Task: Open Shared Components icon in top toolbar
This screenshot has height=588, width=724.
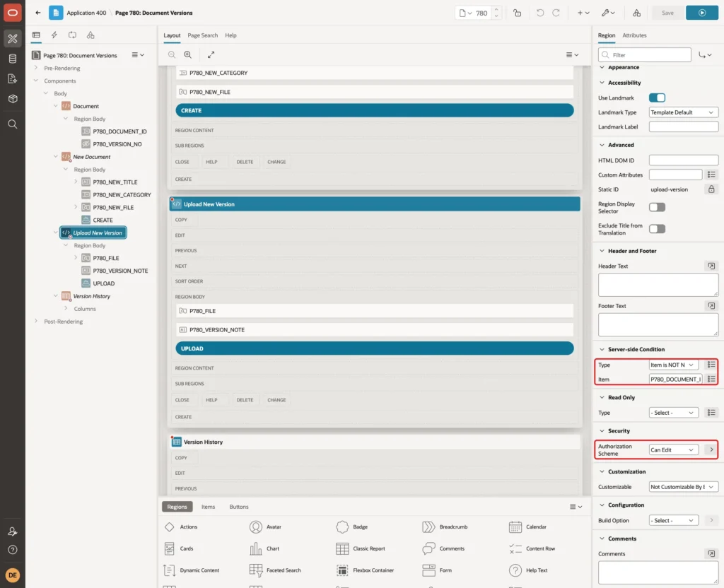Action: [x=637, y=13]
